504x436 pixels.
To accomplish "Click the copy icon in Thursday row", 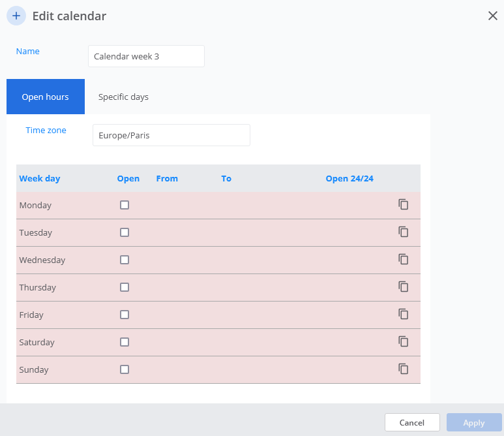I will [x=404, y=287].
